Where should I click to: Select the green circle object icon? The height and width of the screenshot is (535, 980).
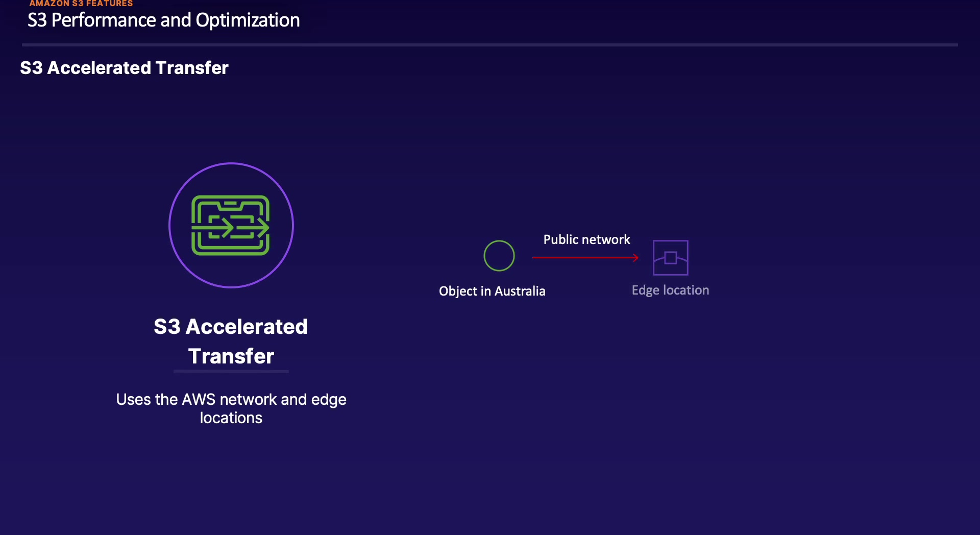point(499,256)
